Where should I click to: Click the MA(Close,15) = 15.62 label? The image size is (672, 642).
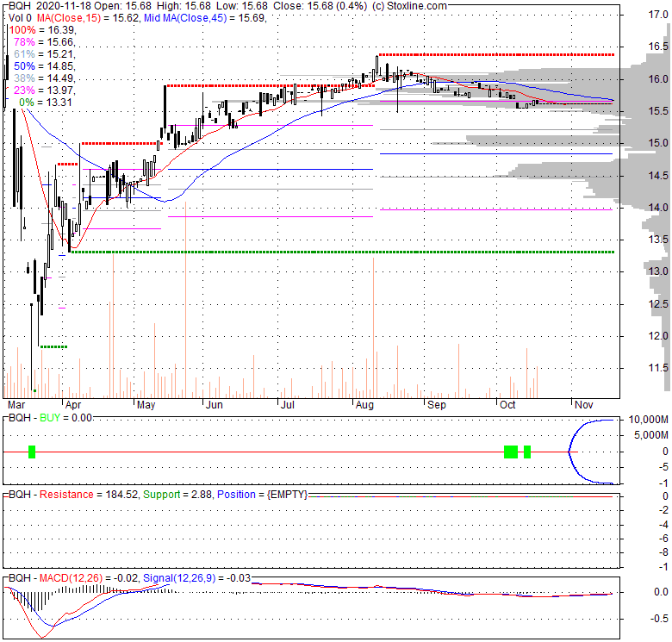(x=88, y=18)
